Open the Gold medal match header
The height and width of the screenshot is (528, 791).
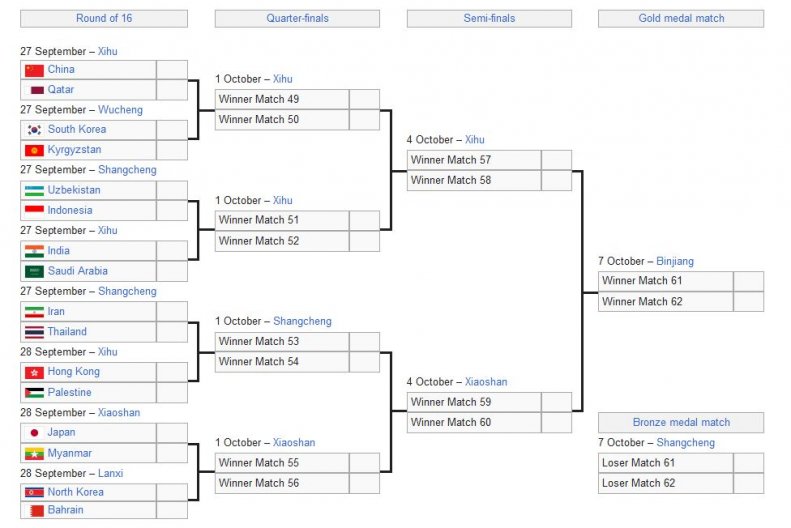[681, 18]
